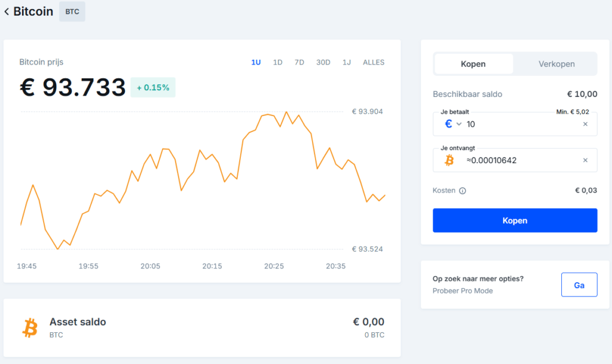Click the Ga button for Pro Mode
The image size is (612, 364).
coord(579,285)
